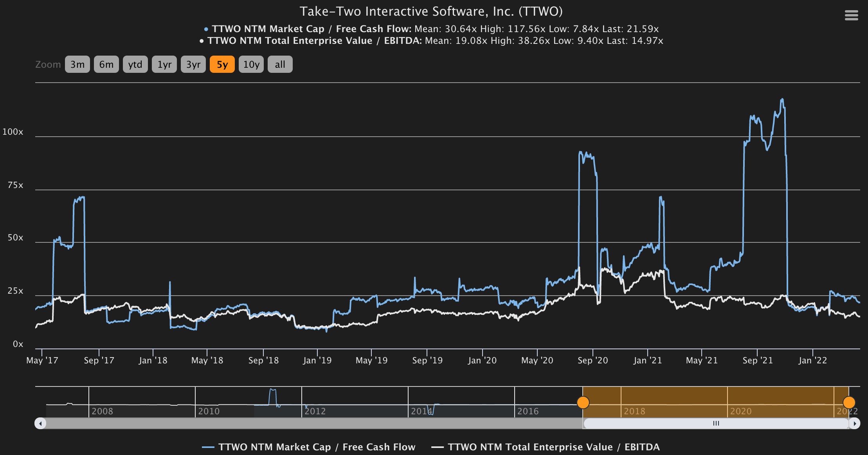Select the ytd zoom button
Screen dimensions: 868x455
(135, 65)
